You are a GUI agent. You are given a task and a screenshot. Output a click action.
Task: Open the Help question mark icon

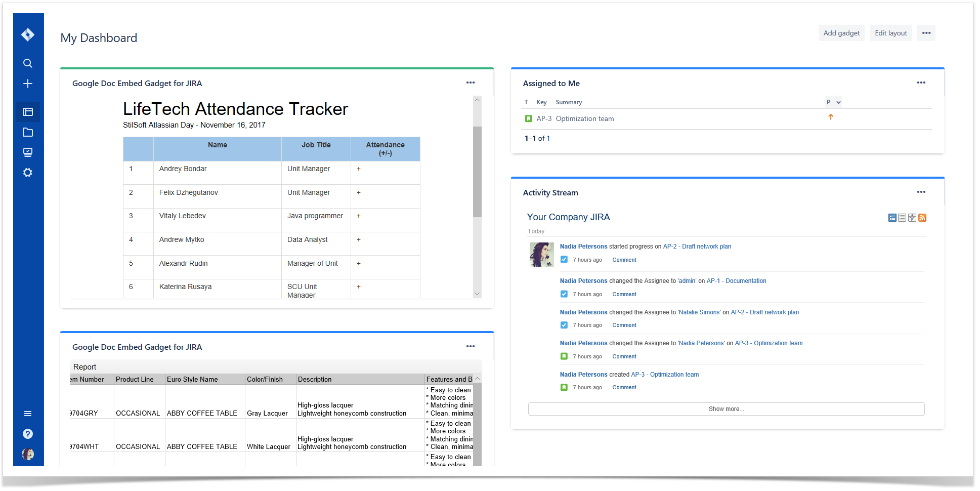(28, 434)
